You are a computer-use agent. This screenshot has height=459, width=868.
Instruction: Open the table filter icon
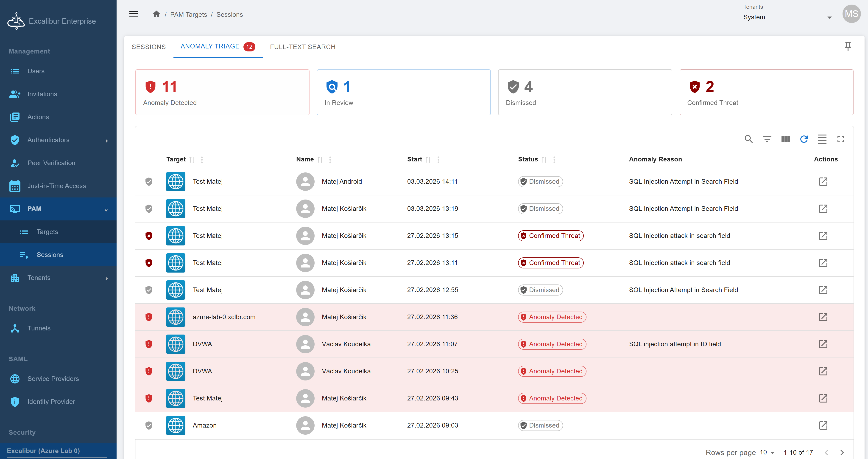pos(767,139)
